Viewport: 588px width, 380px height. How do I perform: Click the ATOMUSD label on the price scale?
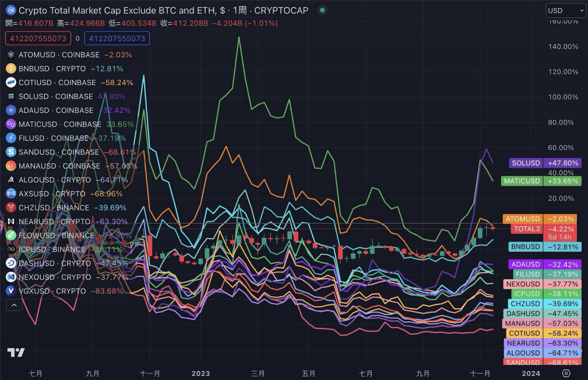click(x=523, y=219)
